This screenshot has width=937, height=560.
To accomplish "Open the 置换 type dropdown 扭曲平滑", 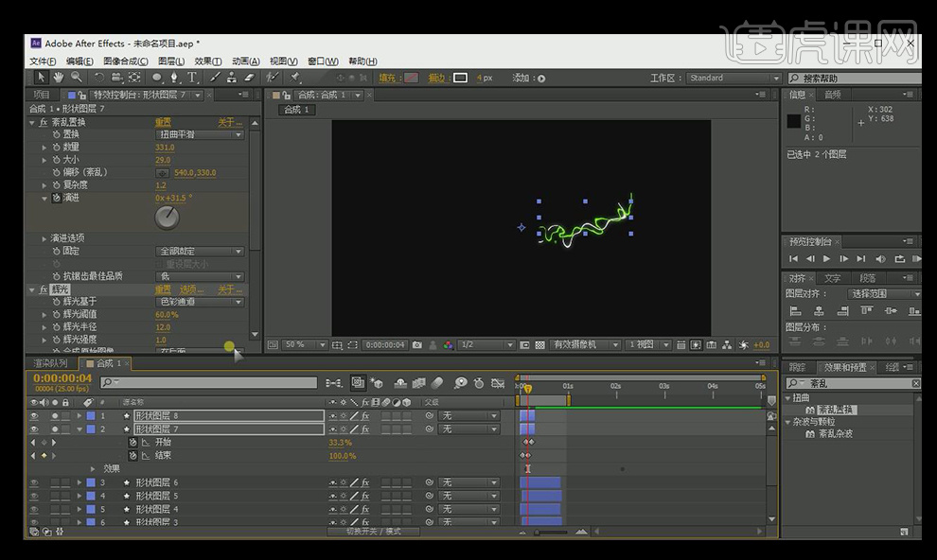I will 199,134.
